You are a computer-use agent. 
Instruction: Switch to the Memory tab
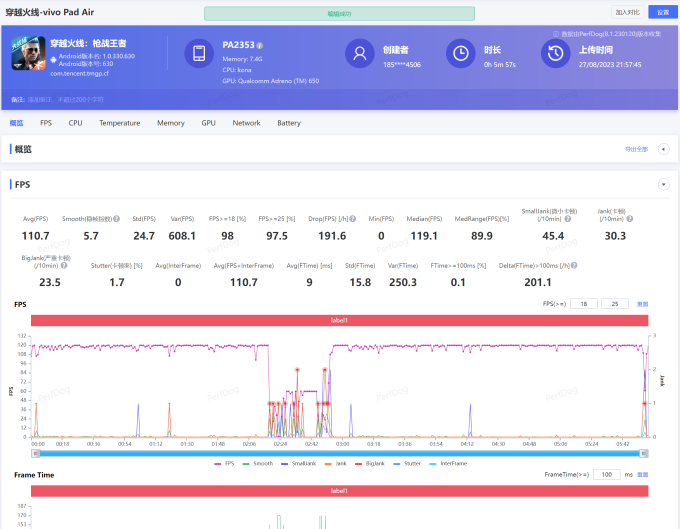pyautogui.click(x=171, y=123)
